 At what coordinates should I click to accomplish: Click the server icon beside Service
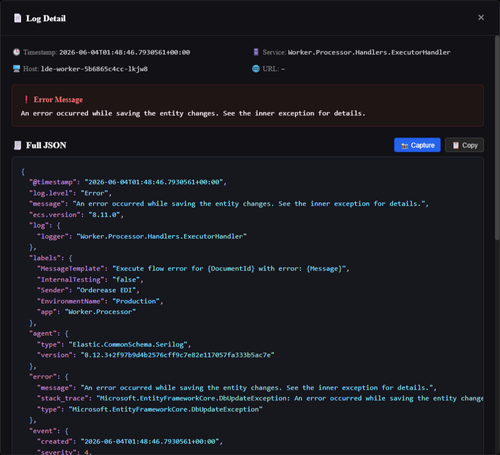pyautogui.click(x=256, y=52)
